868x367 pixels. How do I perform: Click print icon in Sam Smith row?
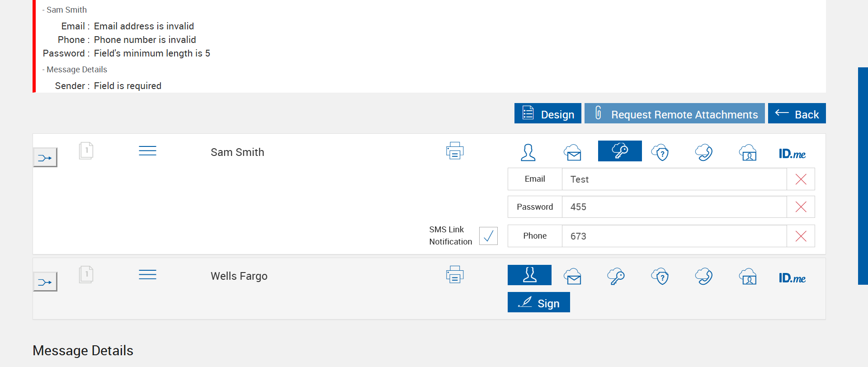tap(454, 151)
